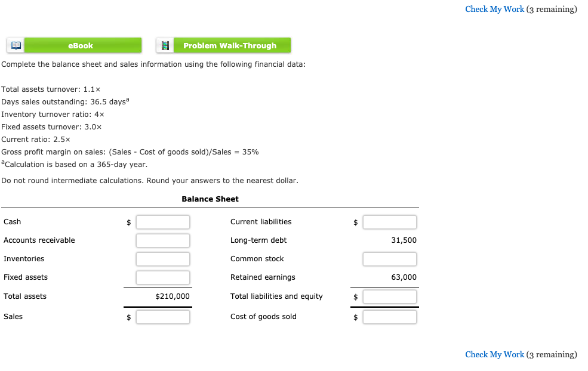Click the Long-term debt 31,500 value
Screen dimensions: 588x371
[404, 240]
